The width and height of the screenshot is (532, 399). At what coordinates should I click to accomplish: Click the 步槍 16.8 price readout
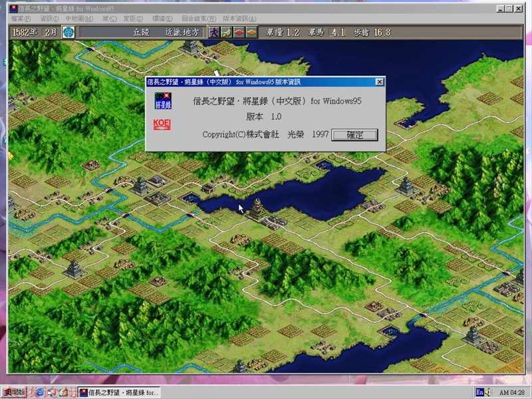coord(372,33)
